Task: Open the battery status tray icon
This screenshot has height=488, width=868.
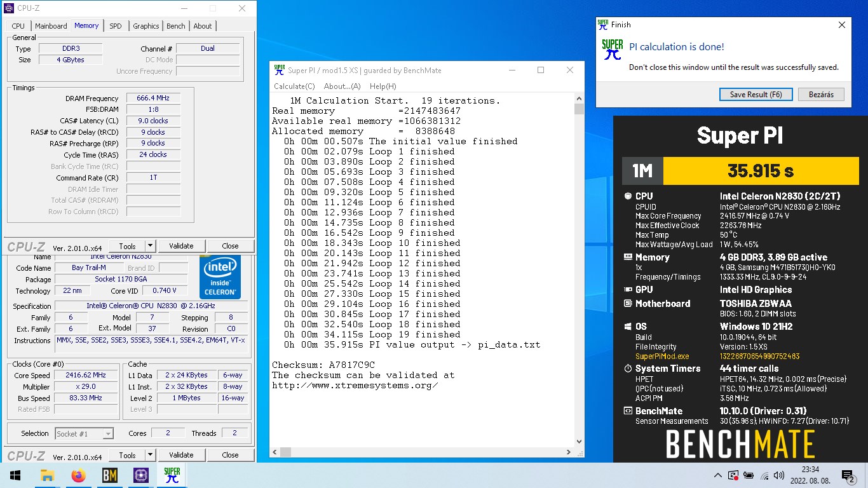Action: [749, 475]
